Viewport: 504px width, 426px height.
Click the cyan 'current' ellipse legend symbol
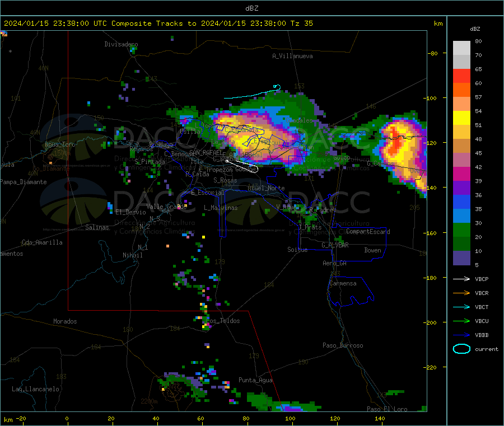461,349
